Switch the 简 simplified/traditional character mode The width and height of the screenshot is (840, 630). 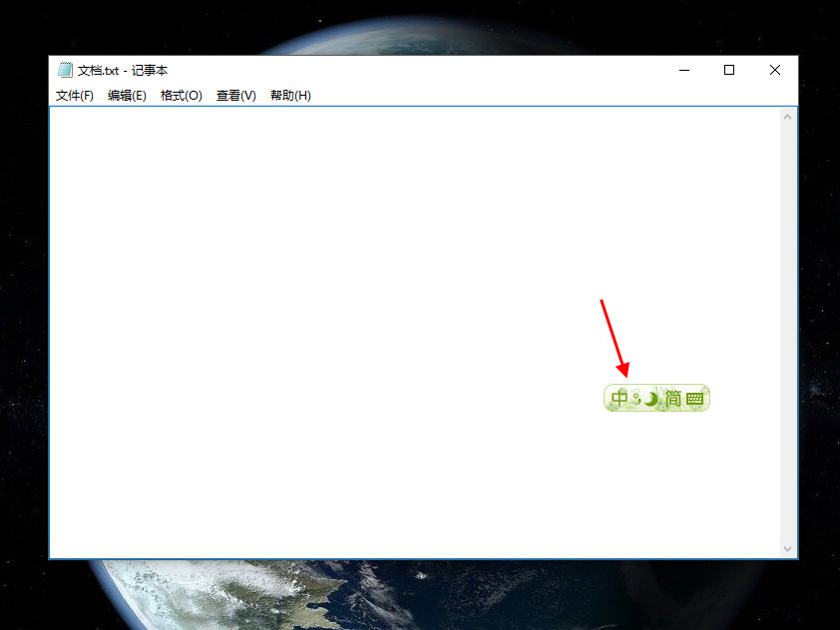pos(672,398)
